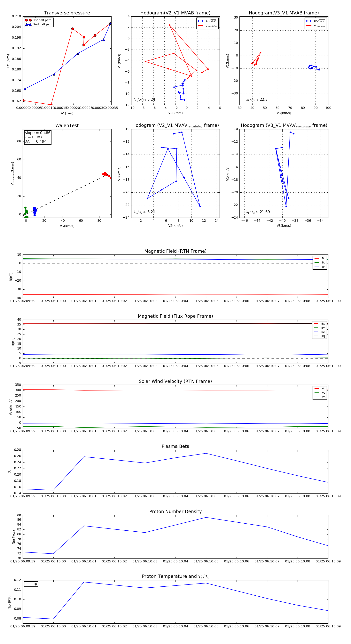Click the 'Transverse pressure' plot title

click(x=67, y=13)
